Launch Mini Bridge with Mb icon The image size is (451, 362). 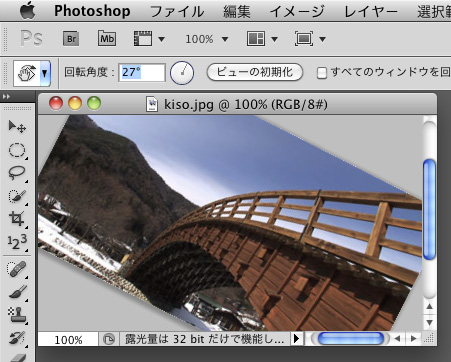(x=107, y=39)
